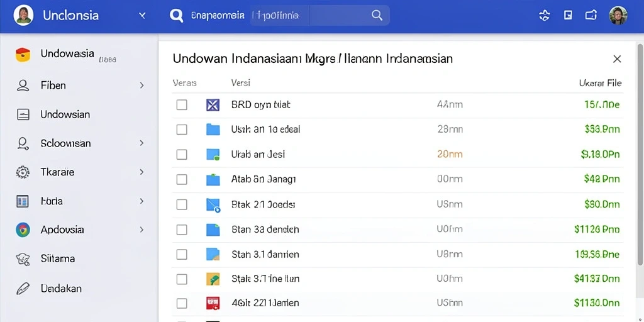Click the red icon for 4Git 2211Jamen
The height and width of the screenshot is (322, 644).
[x=213, y=303]
